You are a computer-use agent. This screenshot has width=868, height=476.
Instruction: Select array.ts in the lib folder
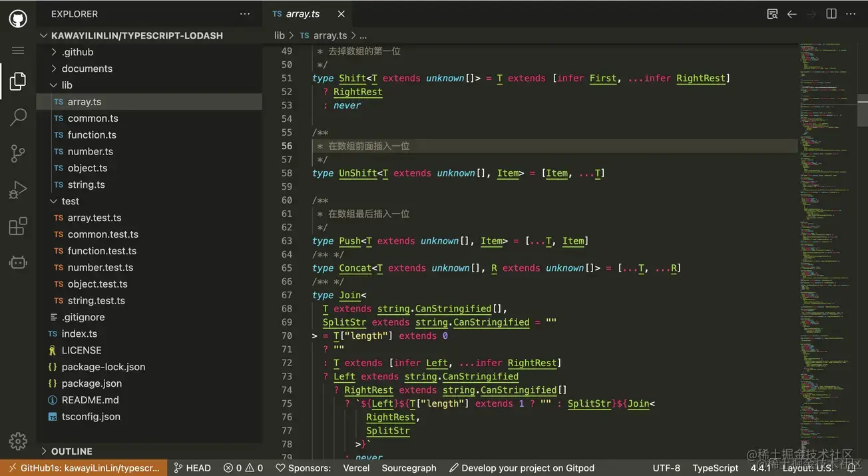pyautogui.click(x=149, y=102)
